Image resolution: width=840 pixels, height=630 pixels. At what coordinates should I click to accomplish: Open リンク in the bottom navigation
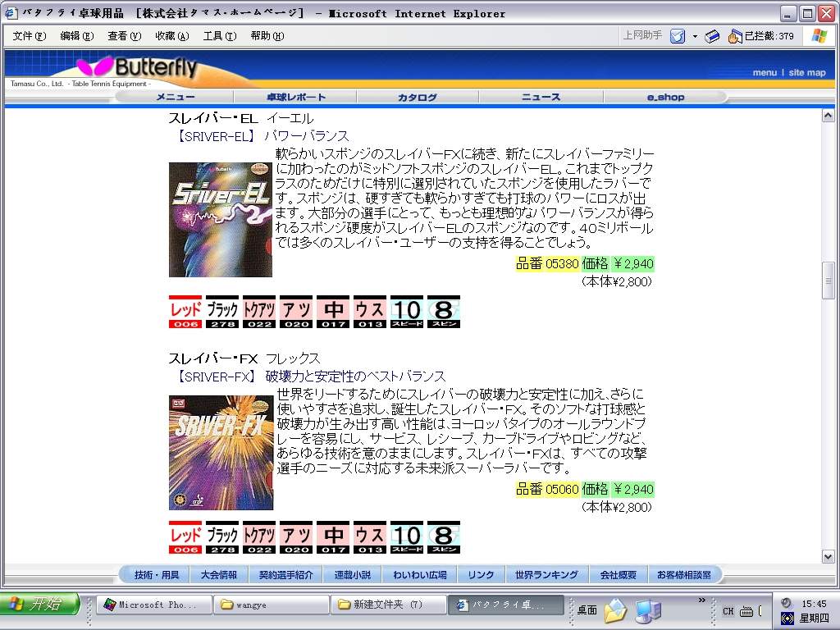pyautogui.click(x=481, y=575)
